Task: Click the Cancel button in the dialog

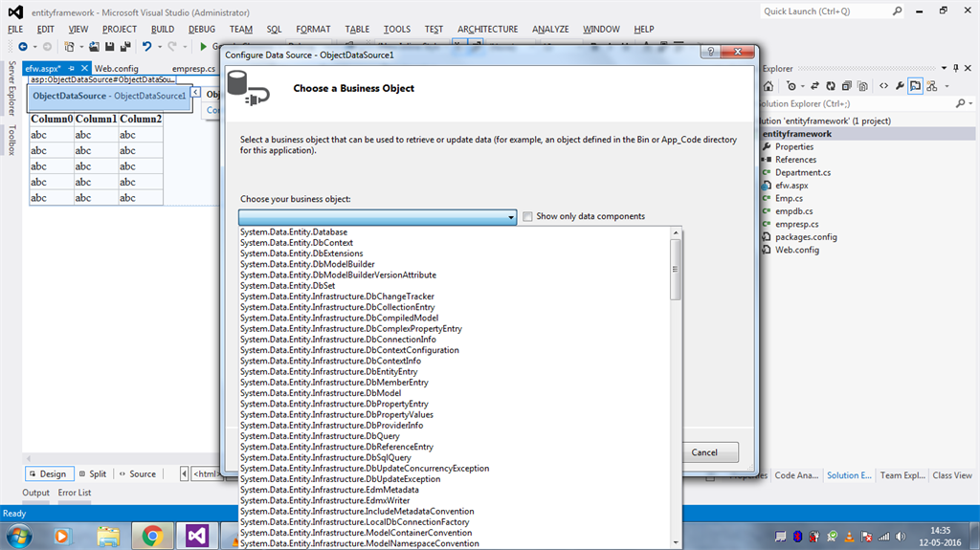Action: click(704, 452)
